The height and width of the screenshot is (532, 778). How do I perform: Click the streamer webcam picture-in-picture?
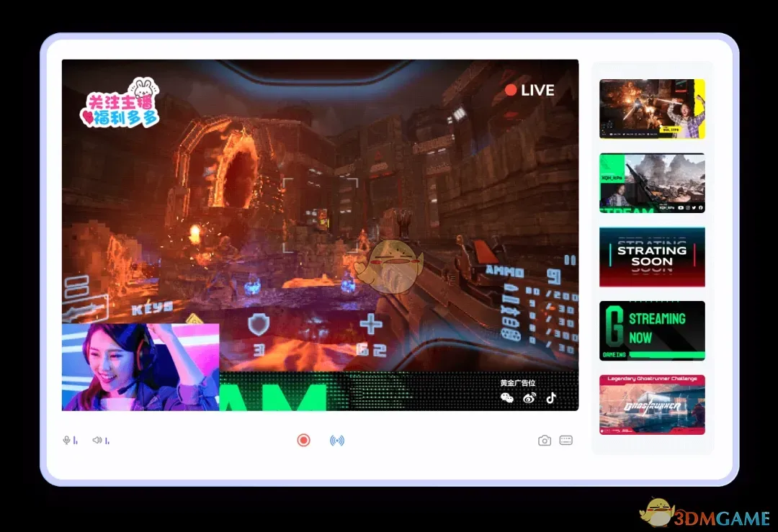140,367
